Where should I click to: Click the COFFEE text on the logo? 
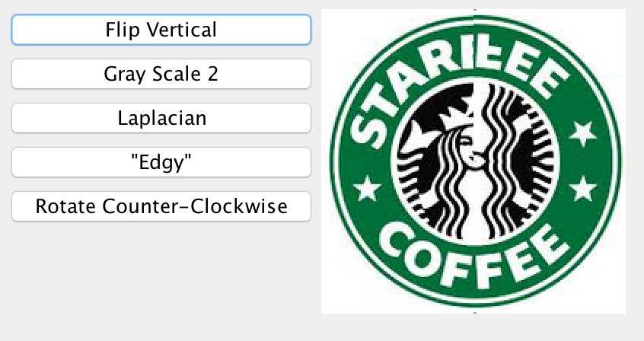[x=473, y=255]
